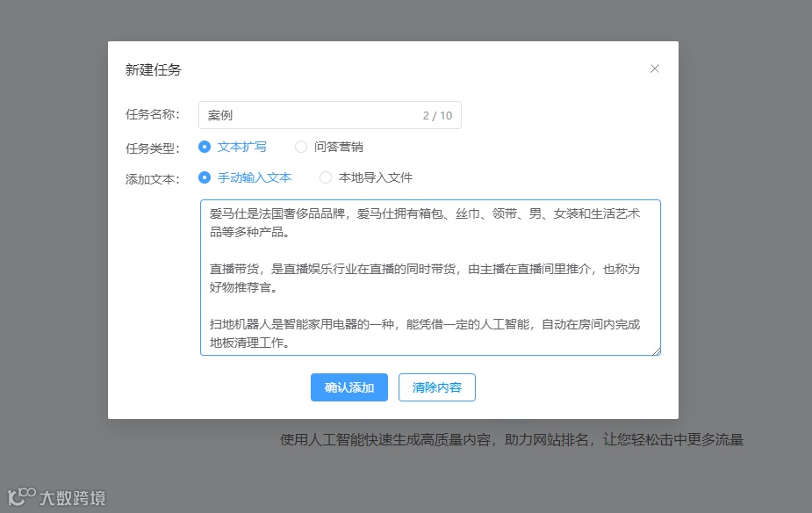
Task: Click the 2 / 10 character counter
Action: (437, 116)
